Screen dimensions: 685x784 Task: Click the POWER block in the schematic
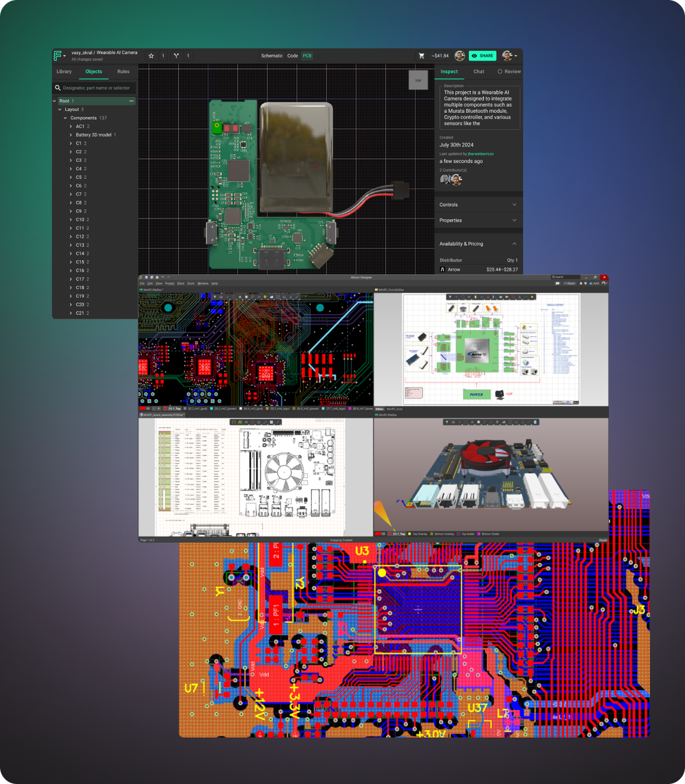tap(477, 394)
